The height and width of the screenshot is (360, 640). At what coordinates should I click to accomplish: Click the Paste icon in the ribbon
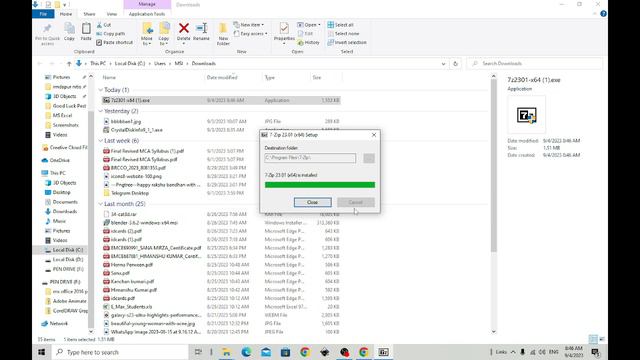86,29
